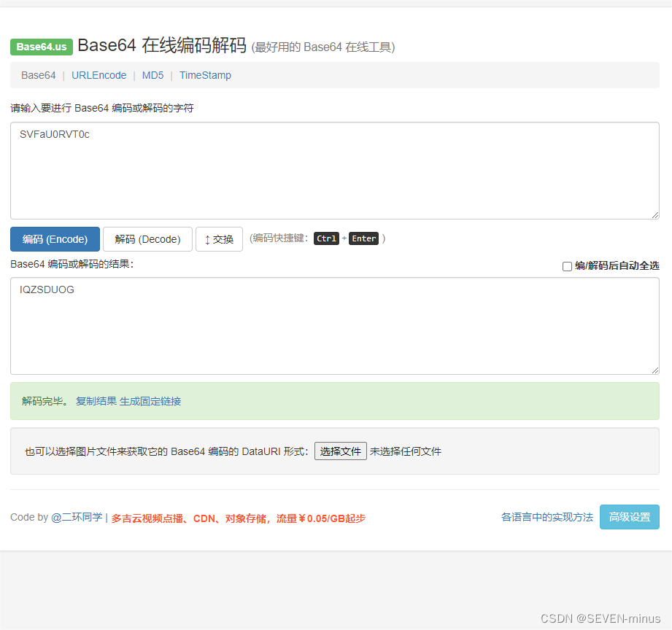Swap input and output with 交换 button
672x630 pixels.
coord(219,239)
